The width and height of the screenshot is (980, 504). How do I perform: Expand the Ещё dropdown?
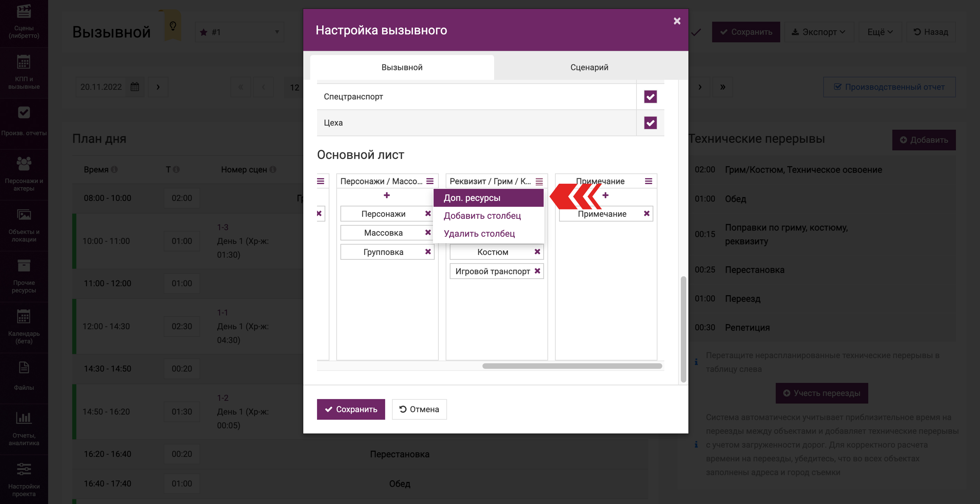tap(880, 32)
